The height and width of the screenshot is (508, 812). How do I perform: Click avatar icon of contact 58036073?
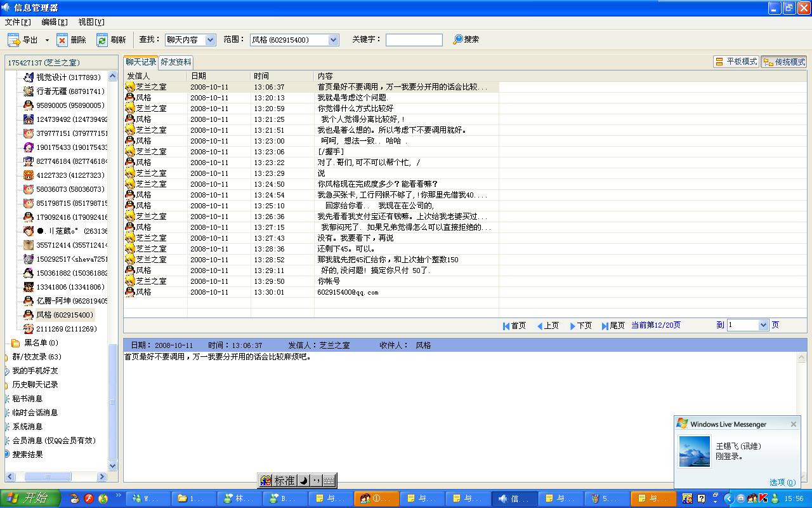[29, 189]
